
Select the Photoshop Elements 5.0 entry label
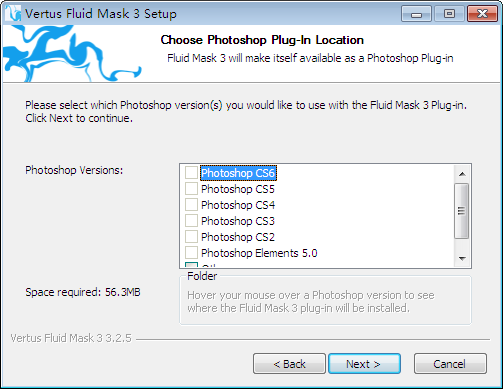tap(259, 253)
